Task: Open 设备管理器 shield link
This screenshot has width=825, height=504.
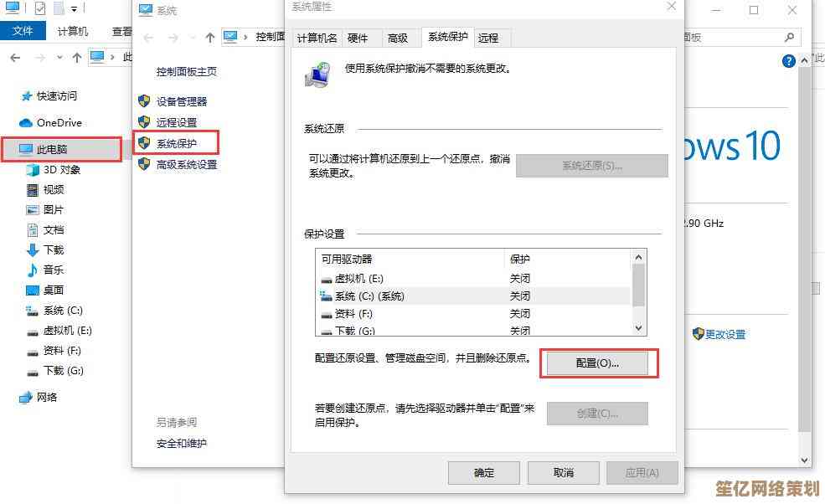Action: tap(181, 101)
